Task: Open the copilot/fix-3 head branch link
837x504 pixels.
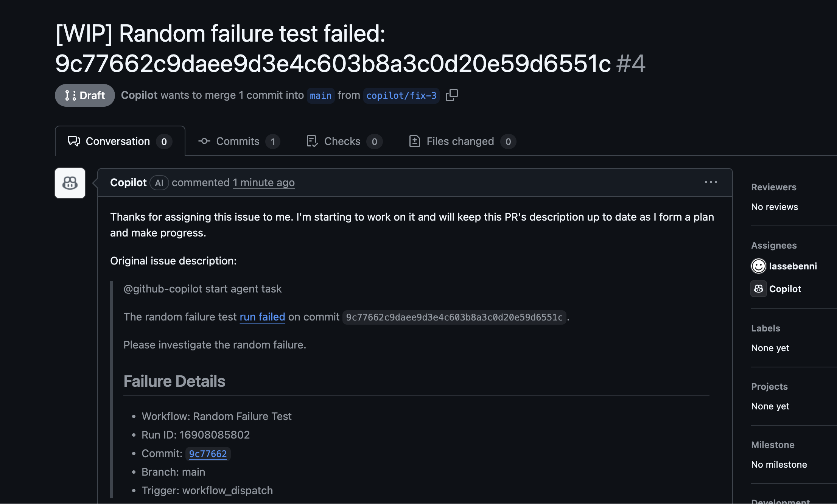Action: [401, 96]
